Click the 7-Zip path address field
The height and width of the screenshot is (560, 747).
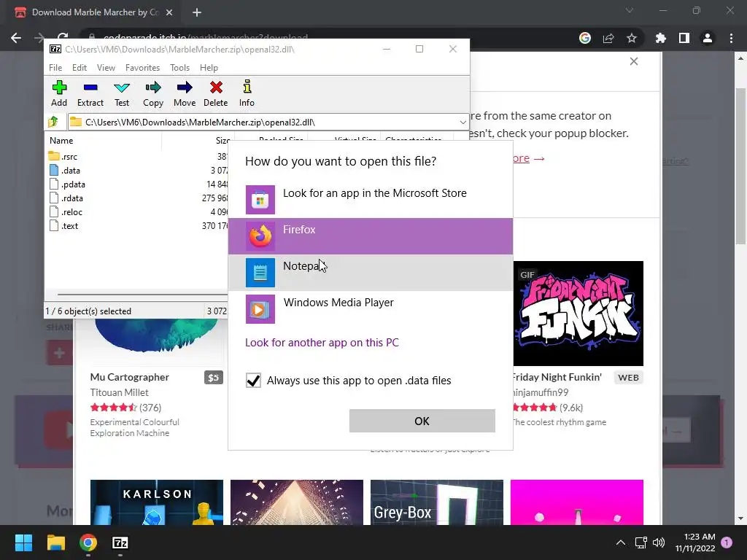pyautogui.click(x=262, y=122)
